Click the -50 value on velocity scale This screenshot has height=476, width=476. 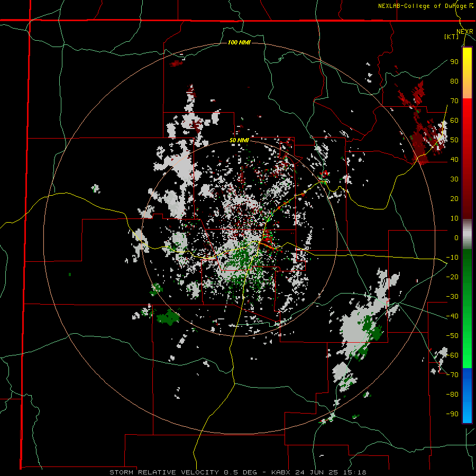coord(452,335)
